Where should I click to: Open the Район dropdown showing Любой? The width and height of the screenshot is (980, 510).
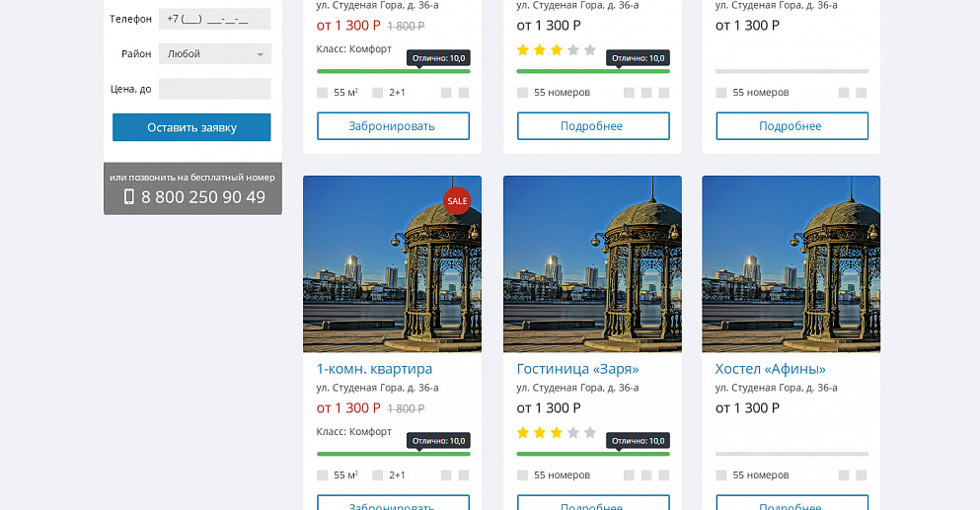[x=215, y=54]
